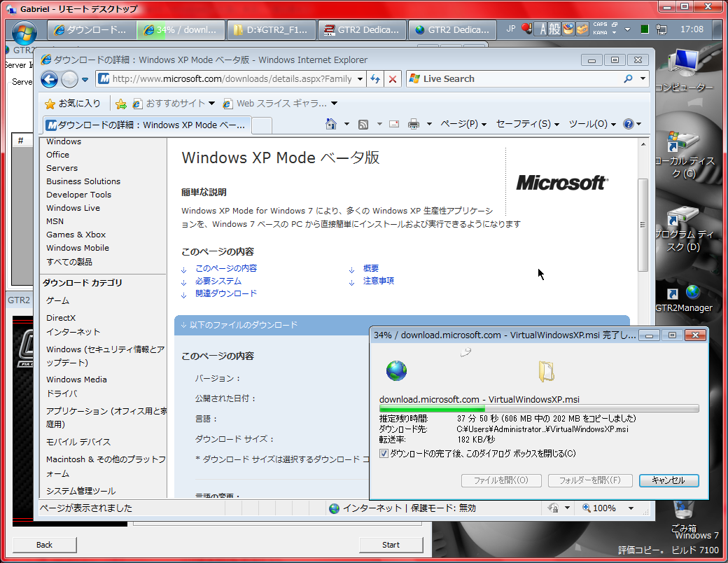The height and width of the screenshot is (563, 728).
Task: Select the プログラム ディスク (D) desktop shortcut
Action: (684, 229)
